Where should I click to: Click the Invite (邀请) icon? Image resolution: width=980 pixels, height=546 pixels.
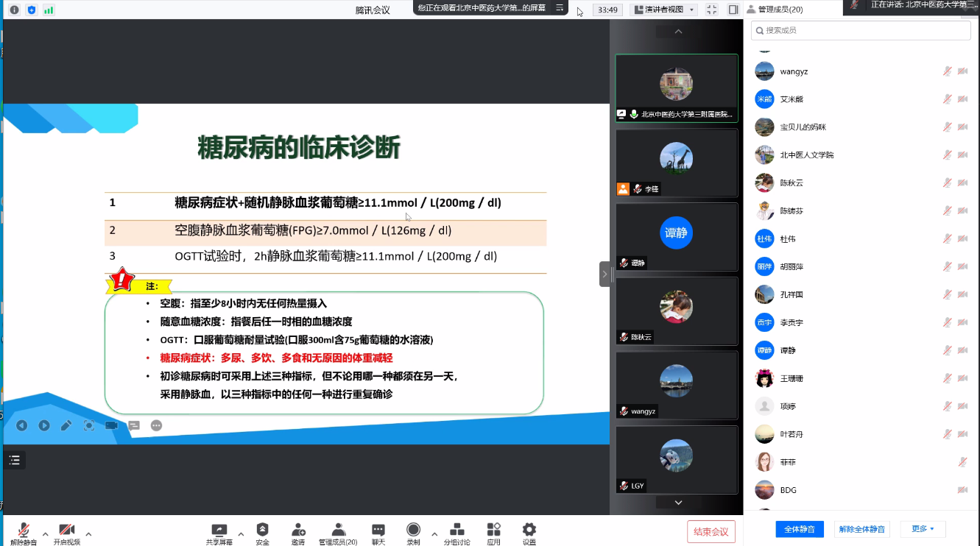click(298, 530)
